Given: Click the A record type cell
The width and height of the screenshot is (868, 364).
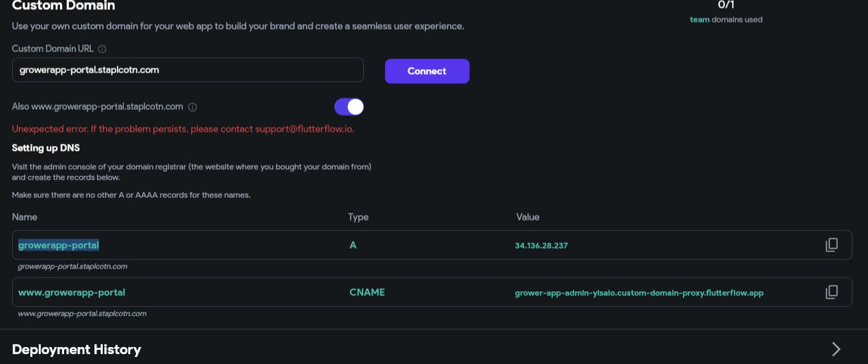Looking at the screenshot, I should point(353,245).
